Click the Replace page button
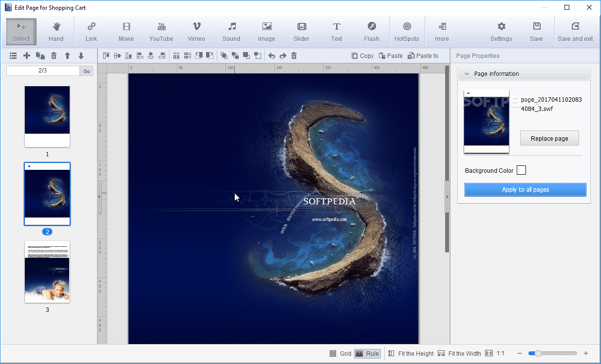 (x=549, y=138)
